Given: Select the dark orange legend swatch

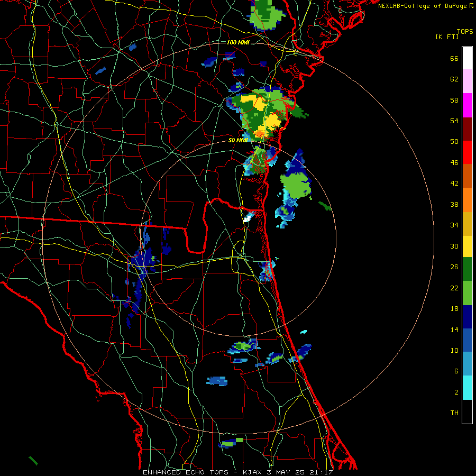Looking at the screenshot, I should point(467,176).
